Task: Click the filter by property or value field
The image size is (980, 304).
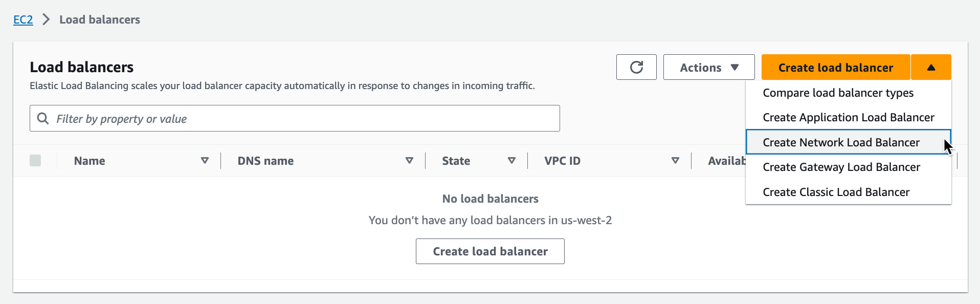Action: 294,118
